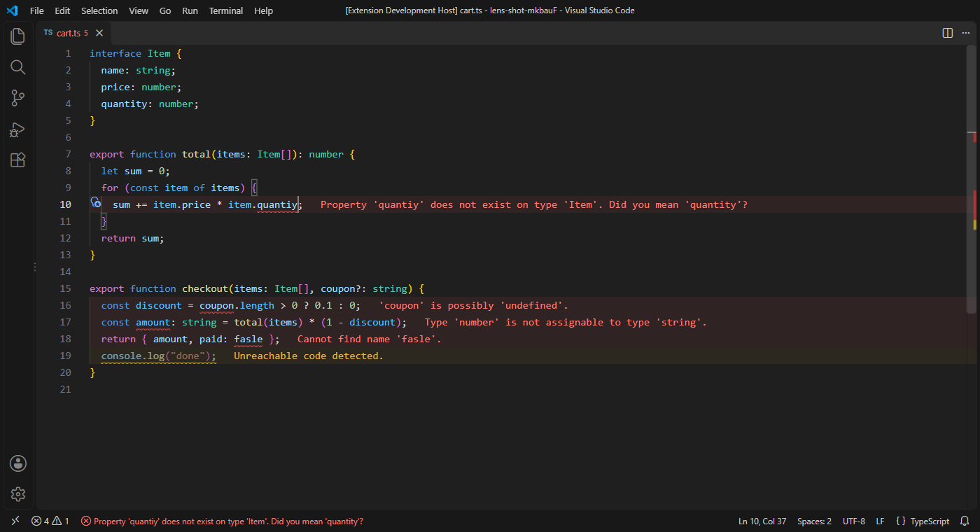Click 'return sum;' on line 12
Image resolution: width=980 pixels, height=532 pixels.
[133, 238]
